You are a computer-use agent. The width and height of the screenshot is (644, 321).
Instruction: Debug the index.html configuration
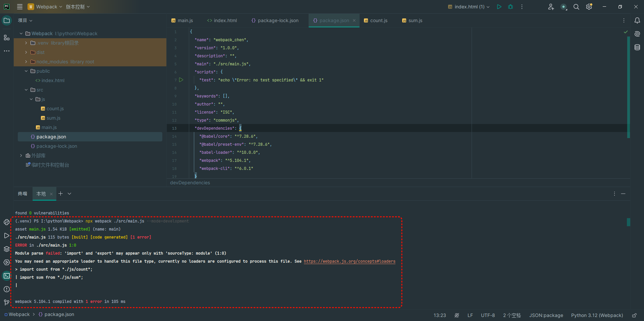click(511, 7)
